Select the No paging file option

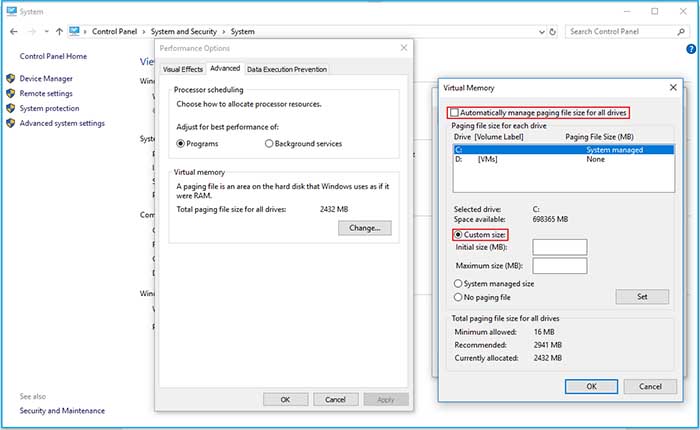[x=457, y=297]
